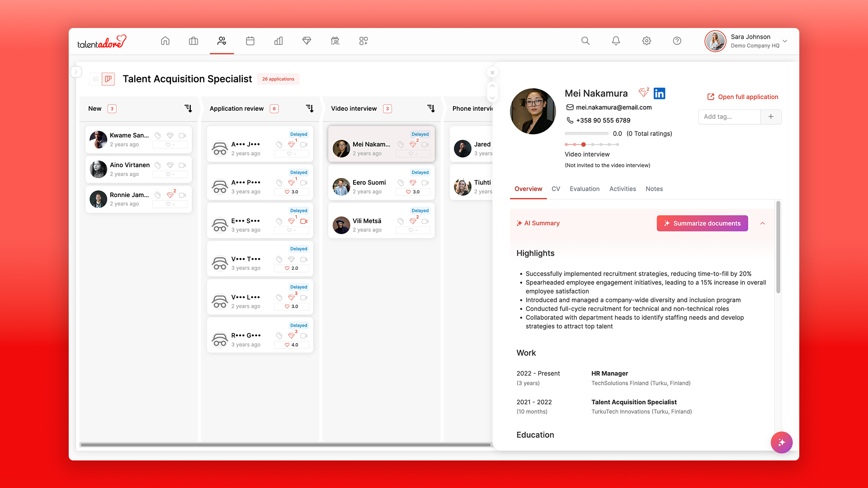Image resolution: width=868 pixels, height=488 pixels.
Task: Open Mei Nakamura's LinkedIn profile icon
Action: pos(659,94)
